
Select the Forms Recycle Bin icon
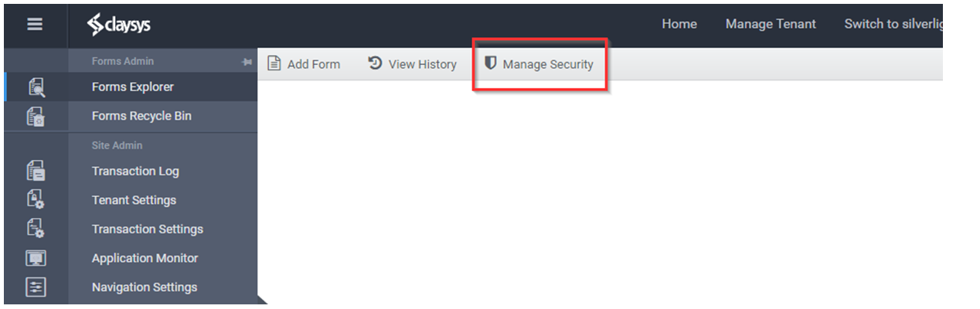(x=36, y=117)
